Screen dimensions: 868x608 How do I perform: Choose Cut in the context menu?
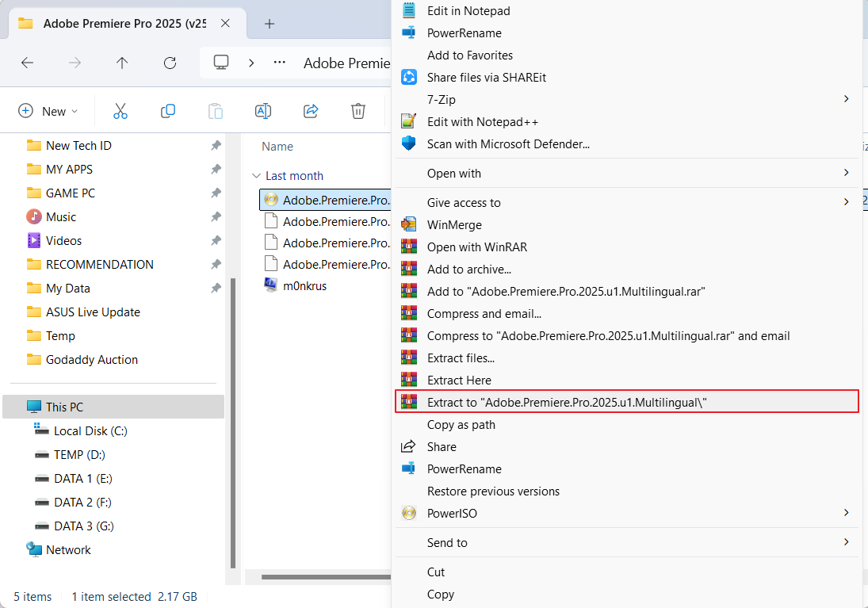(627, 572)
